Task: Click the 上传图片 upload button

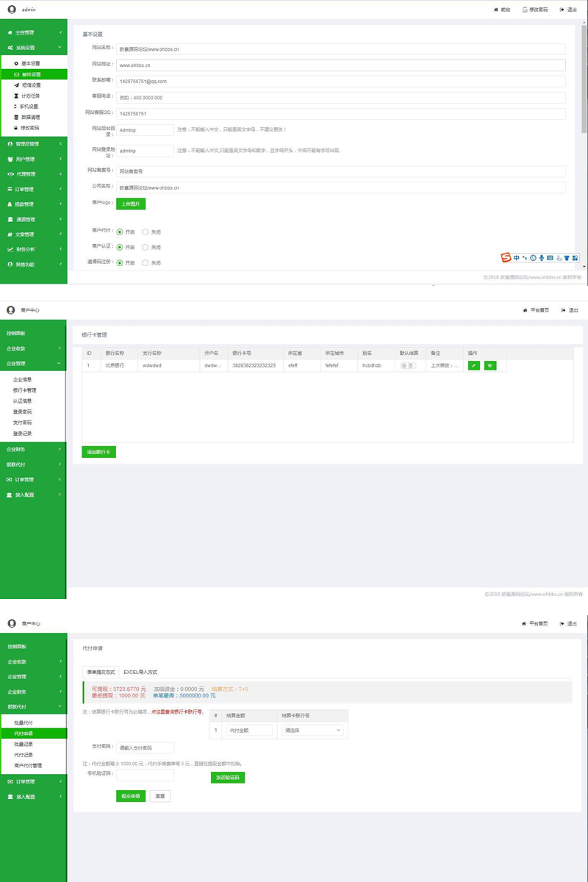Action: pos(130,204)
